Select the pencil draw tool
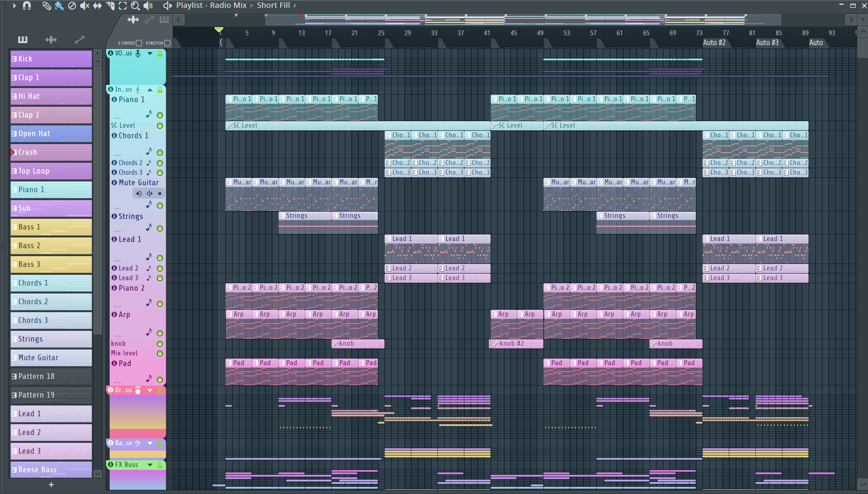The height and width of the screenshot is (494, 868). 46,5
